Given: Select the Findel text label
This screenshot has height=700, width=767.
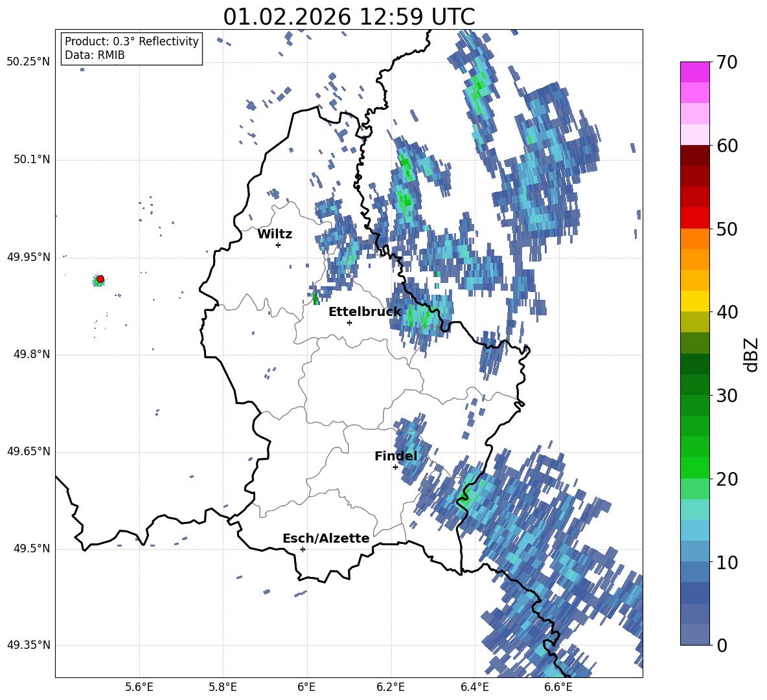Looking at the screenshot, I should pyautogui.click(x=395, y=456).
